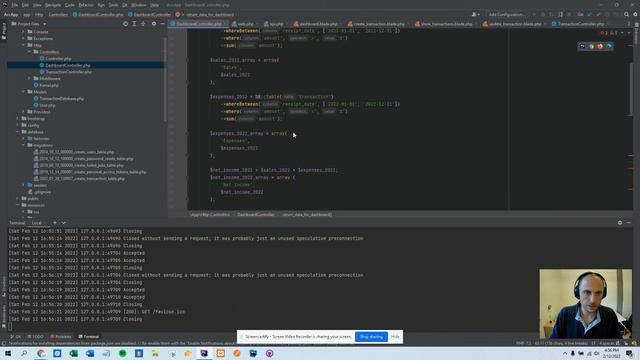Viewport: 640px width, 360px height.
Task: Open the TODO tool window tab
Action: click(x=36, y=337)
